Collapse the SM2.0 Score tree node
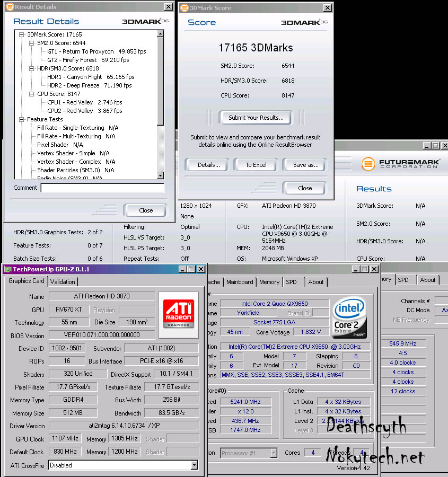This screenshot has height=477, width=448. 31,43
